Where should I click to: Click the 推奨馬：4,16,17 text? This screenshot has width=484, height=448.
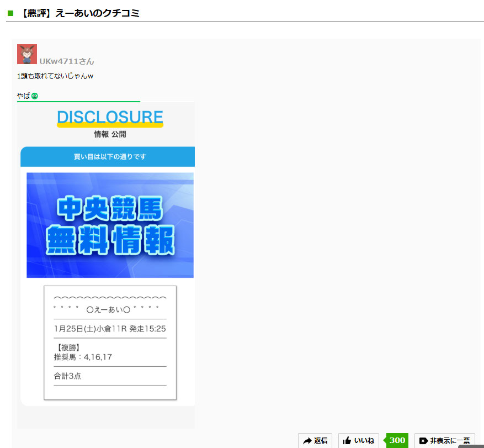click(83, 357)
